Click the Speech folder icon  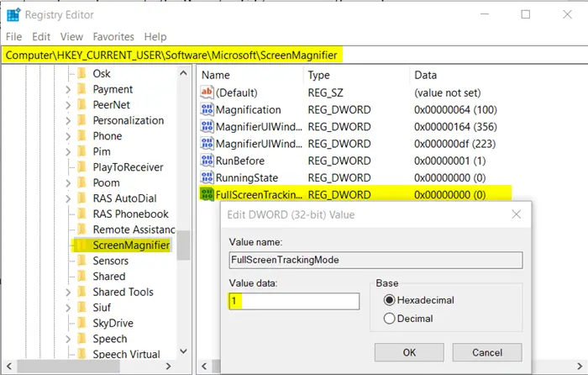pos(81,338)
